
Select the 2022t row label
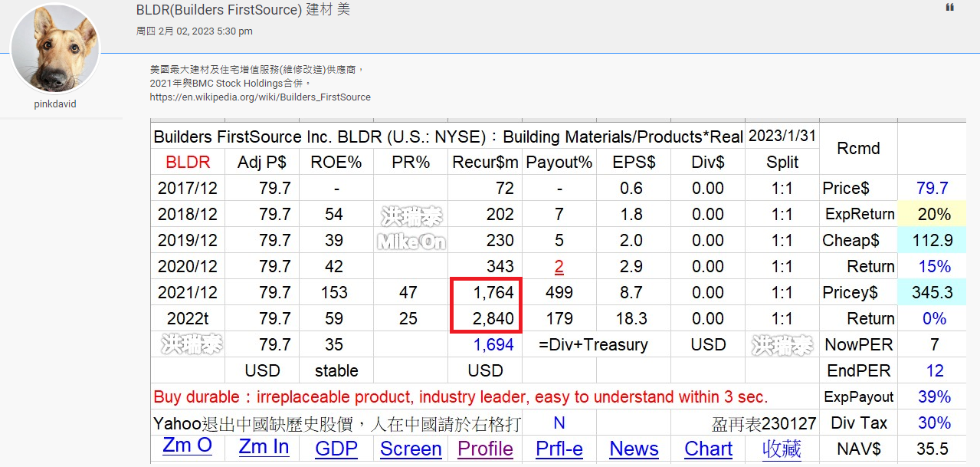(188, 318)
